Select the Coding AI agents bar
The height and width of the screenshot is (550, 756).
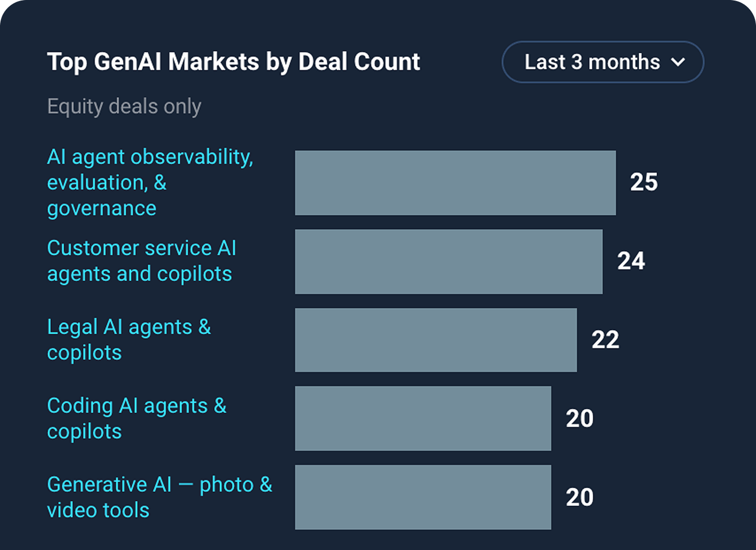click(x=423, y=418)
